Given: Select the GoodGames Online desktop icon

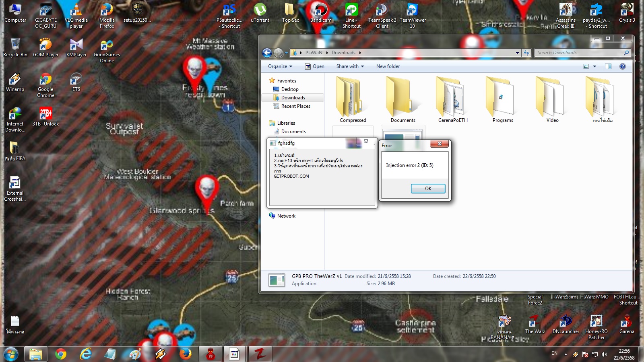Looking at the screenshot, I should pyautogui.click(x=107, y=50).
